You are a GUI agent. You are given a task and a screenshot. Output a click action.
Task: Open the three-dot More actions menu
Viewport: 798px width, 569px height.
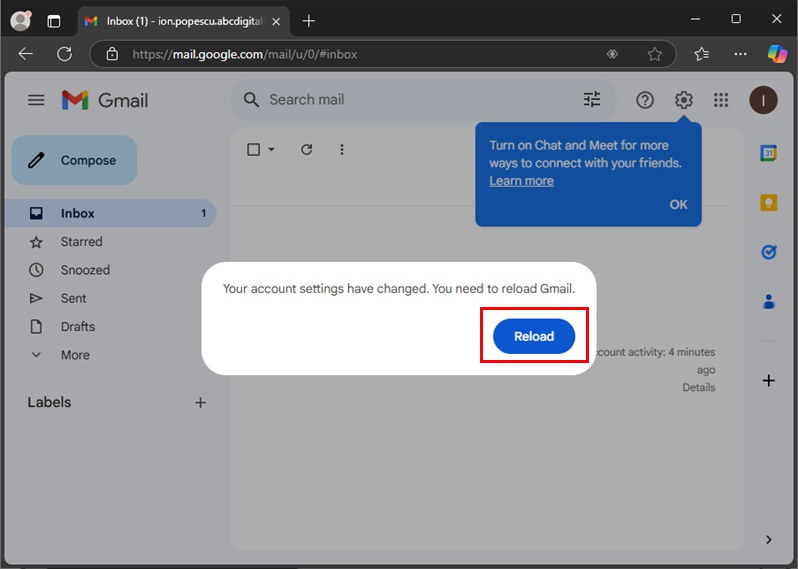(x=342, y=150)
